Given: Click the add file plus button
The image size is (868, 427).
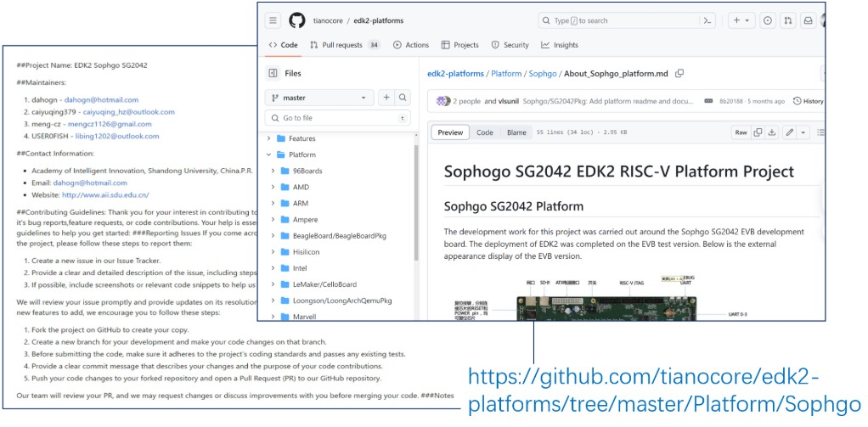Looking at the screenshot, I should (x=386, y=98).
